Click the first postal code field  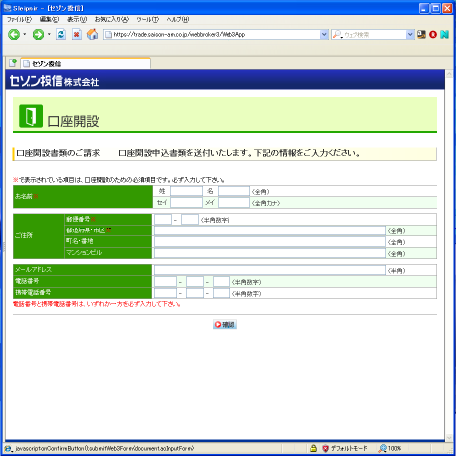(163, 220)
